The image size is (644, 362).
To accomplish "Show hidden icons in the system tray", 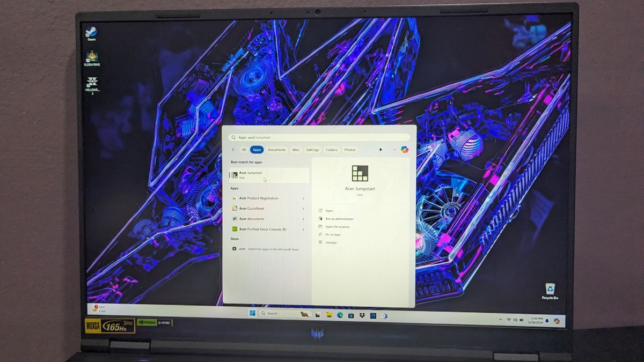I will (500, 319).
